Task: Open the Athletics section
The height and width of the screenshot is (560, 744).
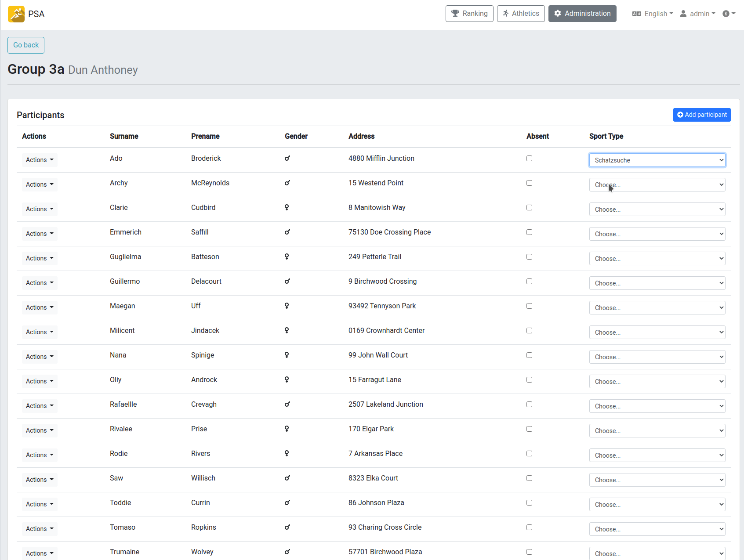Action: pyautogui.click(x=521, y=14)
